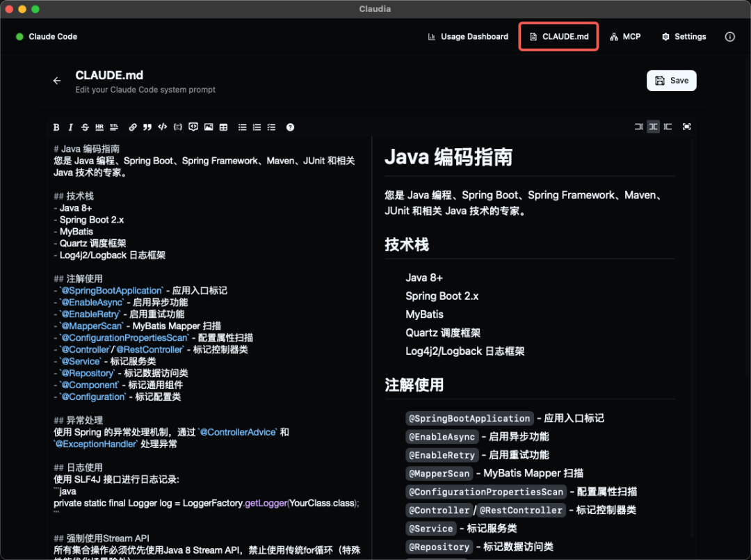
Task: Click the @Service code tag in preview
Action: [x=430, y=529]
